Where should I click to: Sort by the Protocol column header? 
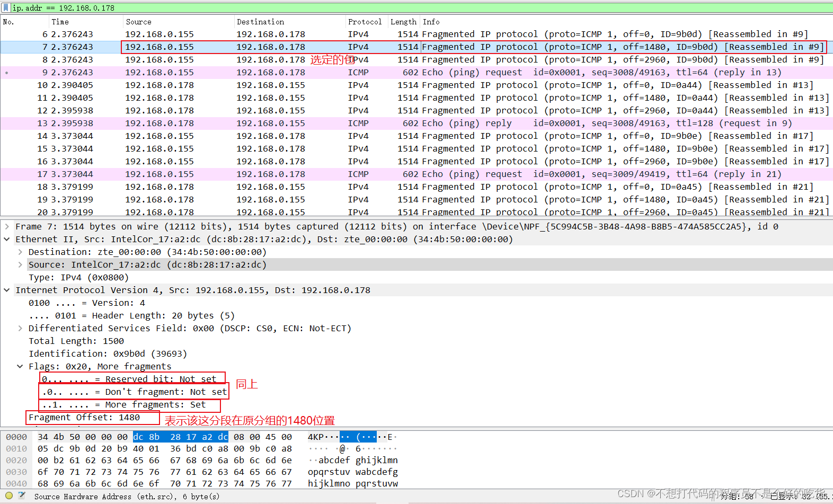(366, 22)
